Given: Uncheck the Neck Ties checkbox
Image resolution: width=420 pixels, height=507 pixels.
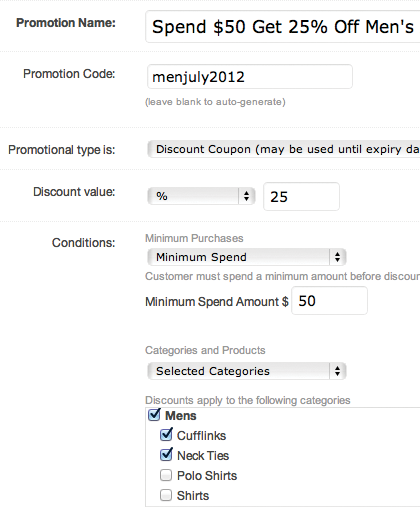Looking at the screenshot, I should [166, 455].
